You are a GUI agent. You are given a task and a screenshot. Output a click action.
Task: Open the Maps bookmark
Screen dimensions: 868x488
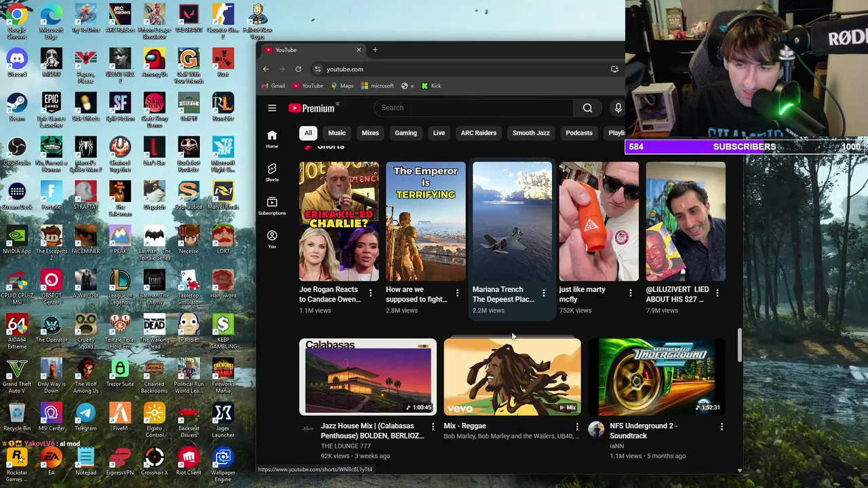pos(342,86)
